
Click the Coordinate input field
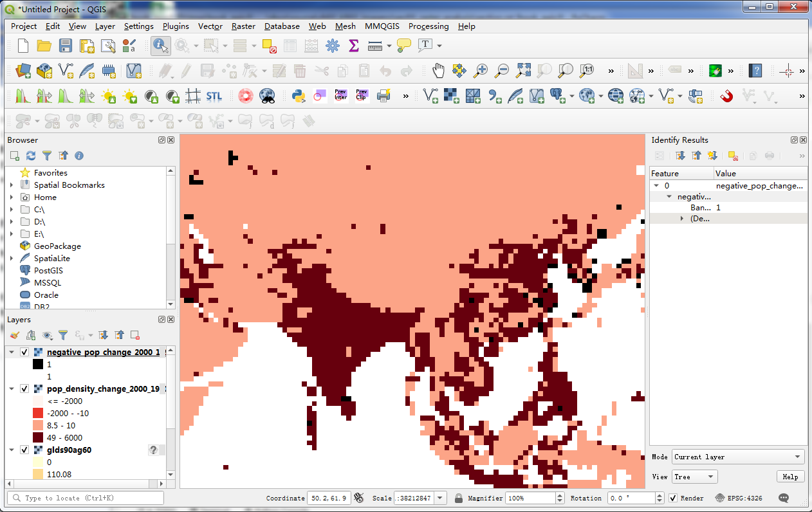328,498
